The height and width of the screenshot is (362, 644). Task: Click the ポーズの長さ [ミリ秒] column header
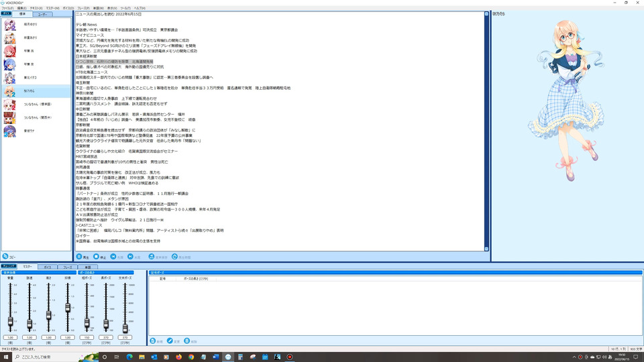click(x=196, y=279)
